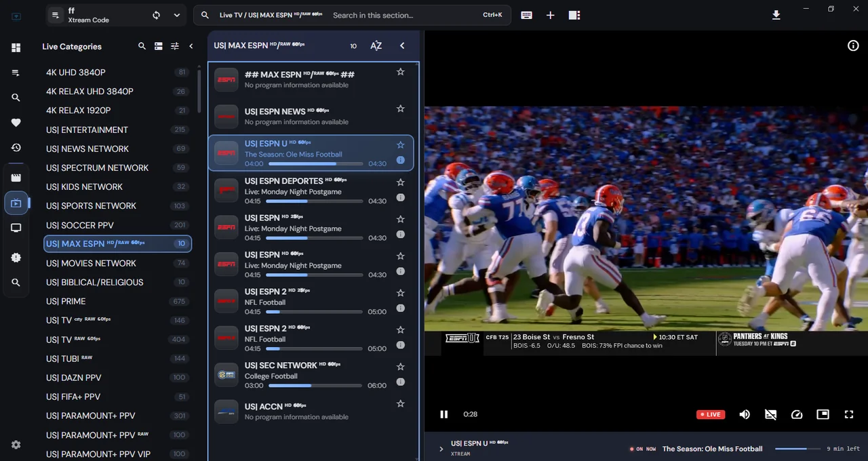Favorite the US| ESPN NEWS channel star
The width and height of the screenshot is (868, 461).
400,108
